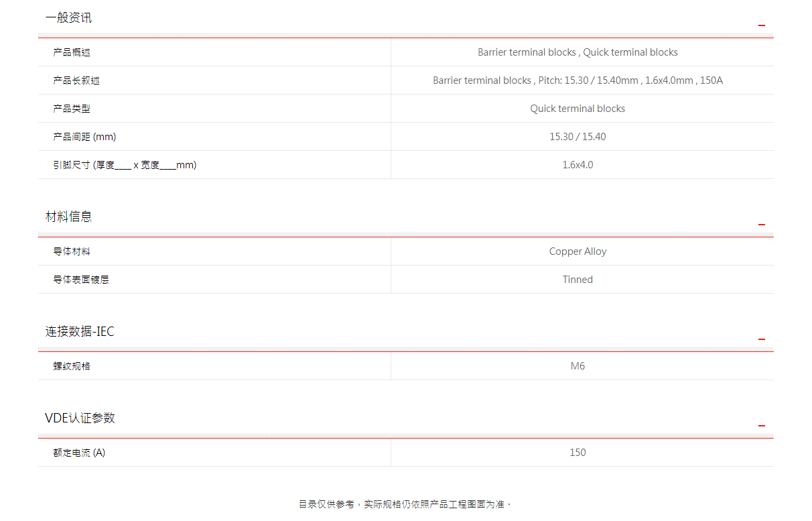
Task: Click the pin size value 1.6x4.0
Action: pyautogui.click(x=578, y=165)
